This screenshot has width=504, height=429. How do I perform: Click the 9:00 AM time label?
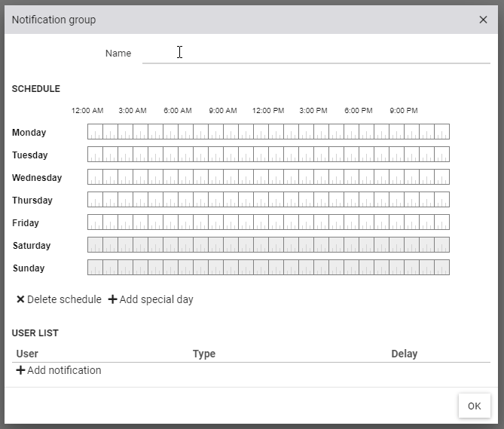223,111
